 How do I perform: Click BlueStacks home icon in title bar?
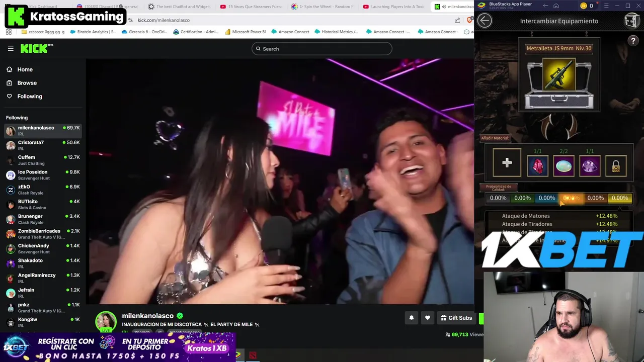coord(556,6)
